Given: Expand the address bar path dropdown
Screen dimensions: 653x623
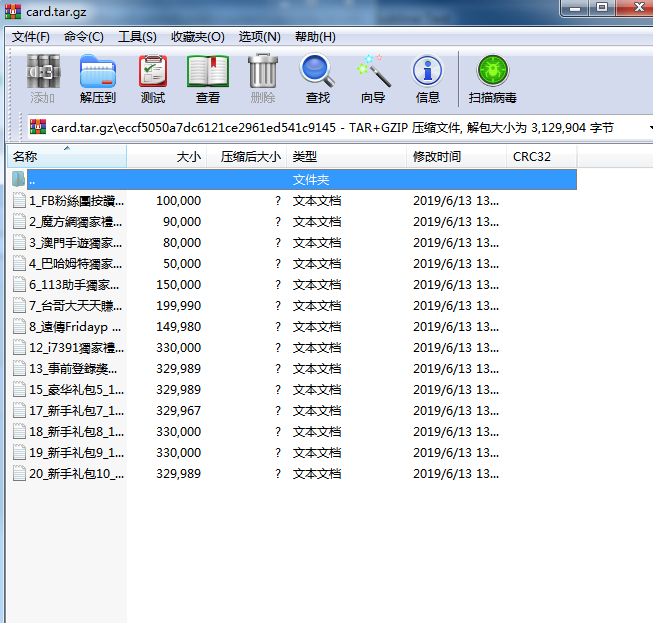Looking at the screenshot, I should coord(650,127).
